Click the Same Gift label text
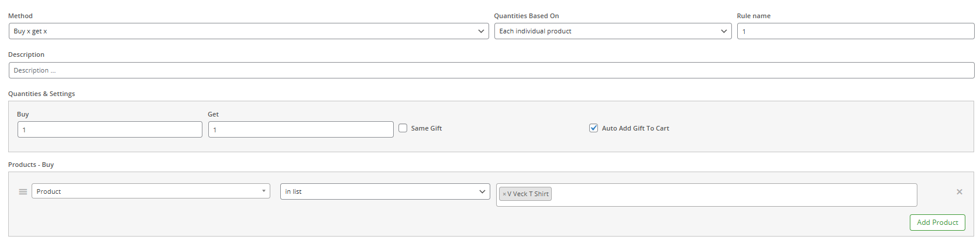 click(427, 128)
